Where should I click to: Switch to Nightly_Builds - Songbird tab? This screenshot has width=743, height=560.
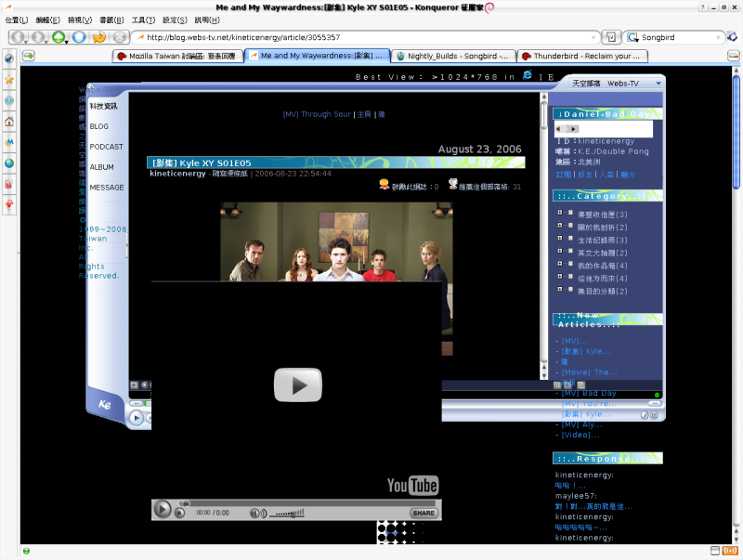451,56
